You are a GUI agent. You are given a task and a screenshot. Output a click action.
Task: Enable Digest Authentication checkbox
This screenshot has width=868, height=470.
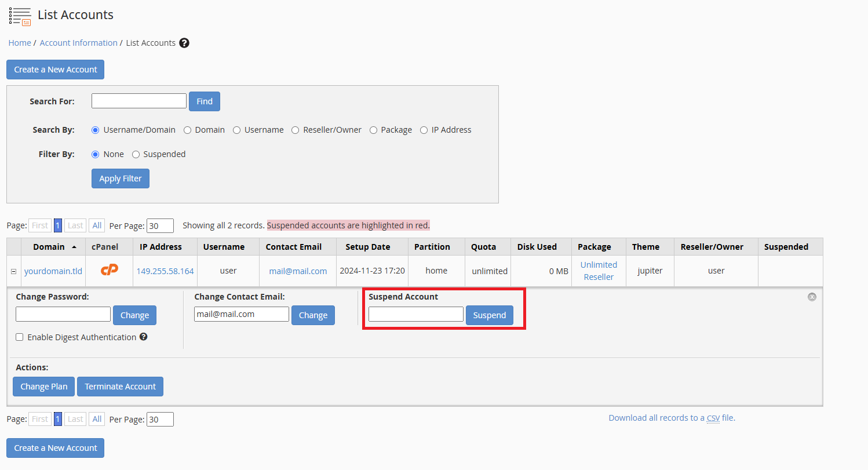pyautogui.click(x=20, y=337)
